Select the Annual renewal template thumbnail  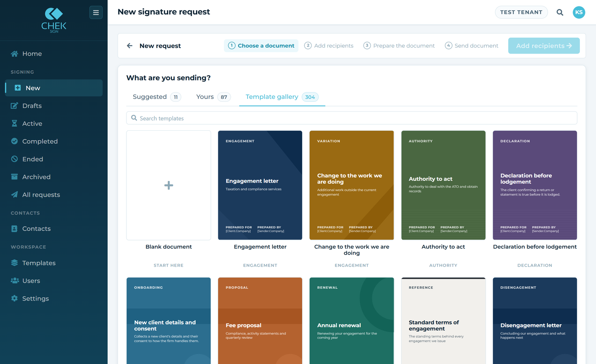352,321
